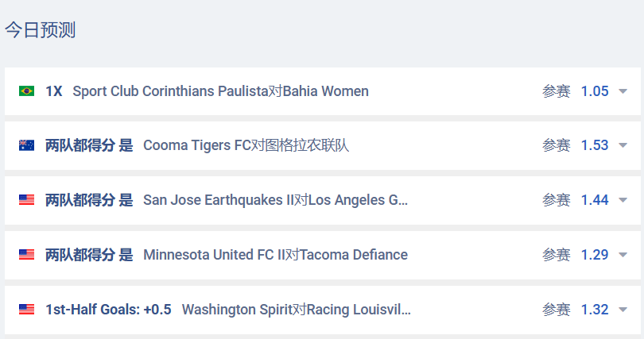Expand the San Jose Earthquakes II arrow
This screenshot has height=339, width=644.
[623, 200]
